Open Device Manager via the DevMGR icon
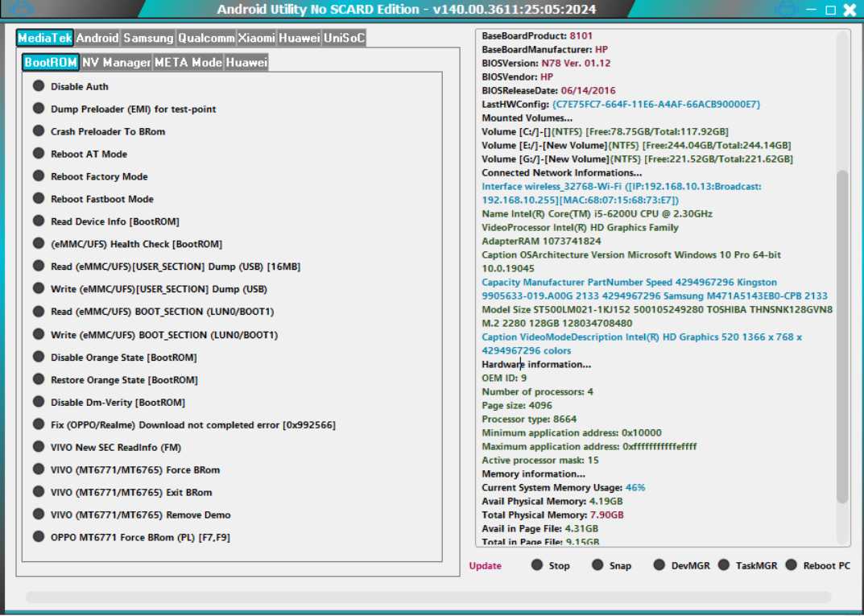This screenshot has width=864, height=616. click(x=660, y=566)
